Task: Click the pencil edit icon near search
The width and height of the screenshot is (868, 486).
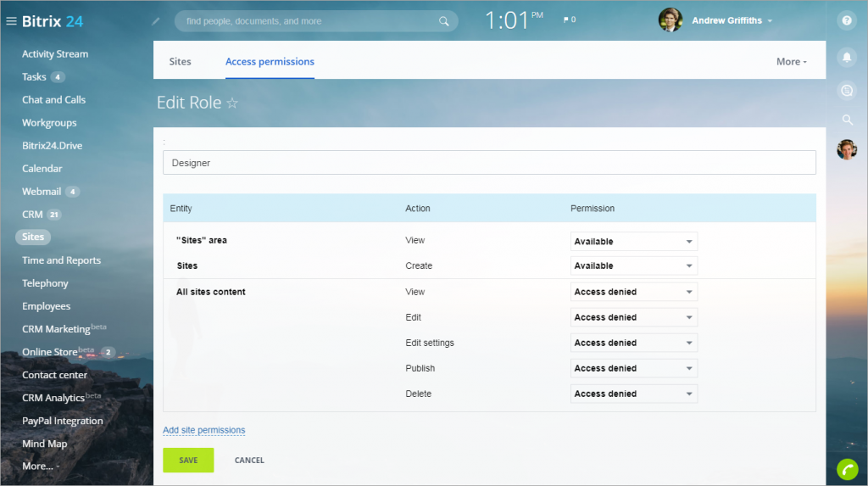Action: (x=156, y=21)
